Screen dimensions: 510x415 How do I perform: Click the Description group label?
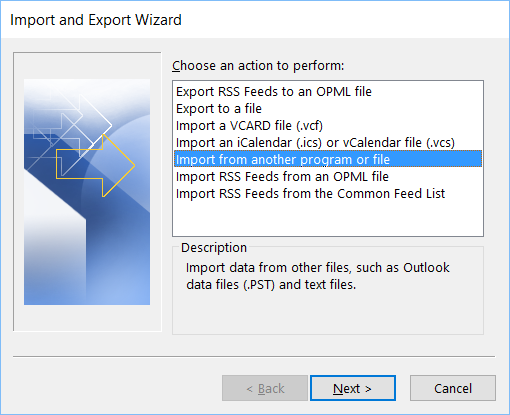(x=214, y=248)
